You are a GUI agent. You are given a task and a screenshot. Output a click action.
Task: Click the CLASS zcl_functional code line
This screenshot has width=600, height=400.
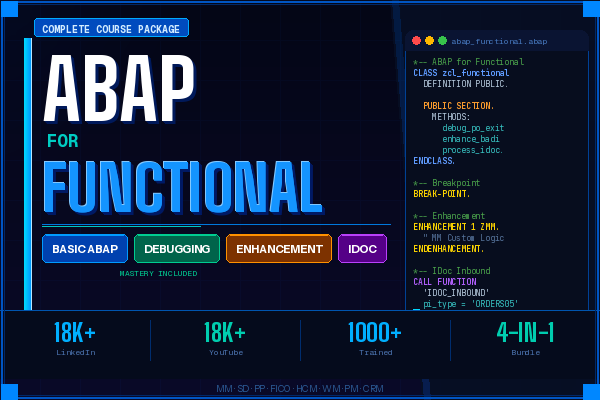(461, 73)
